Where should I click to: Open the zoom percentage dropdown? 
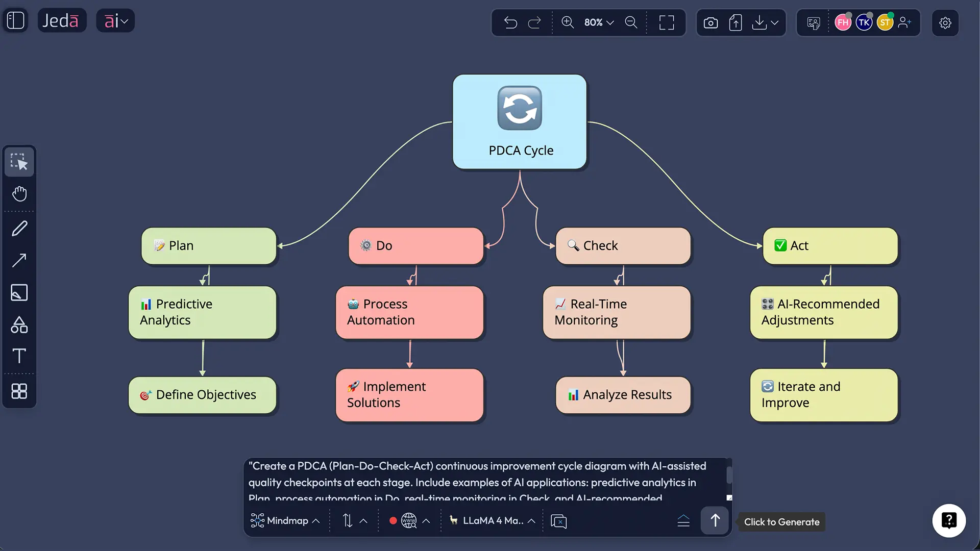pos(598,22)
